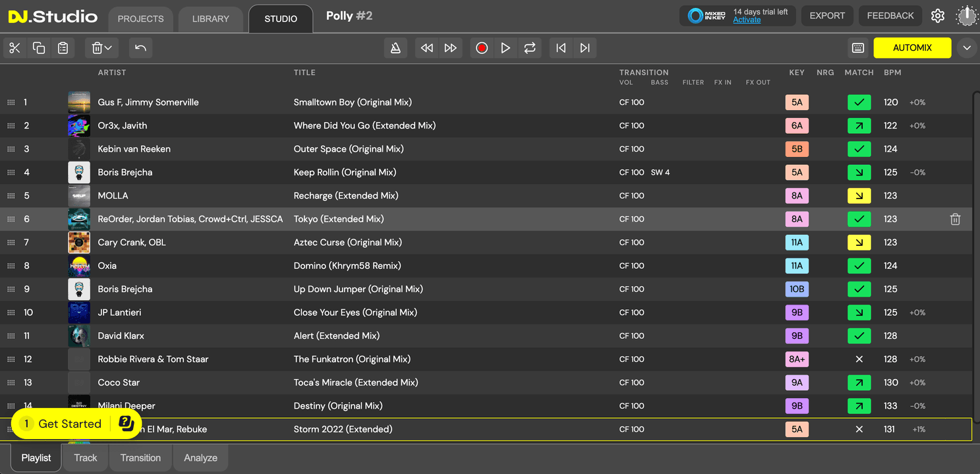Click green up-arrow match on Where Did You Go
980x474 pixels.
coord(859,126)
